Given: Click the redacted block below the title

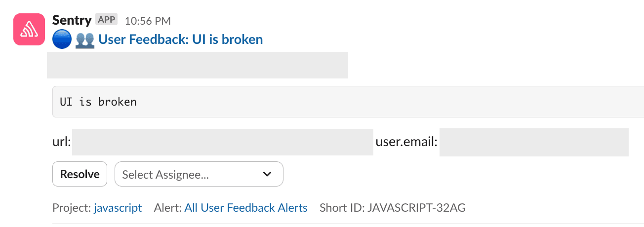Looking at the screenshot, I should [198, 65].
